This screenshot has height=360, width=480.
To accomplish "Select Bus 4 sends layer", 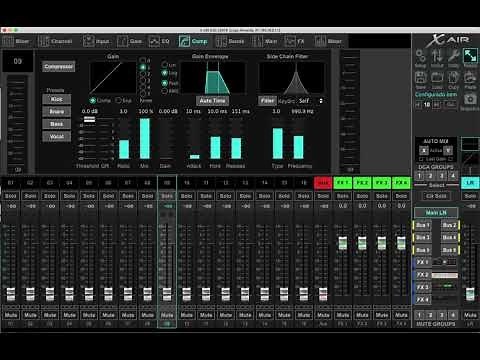I will point(450,238).
